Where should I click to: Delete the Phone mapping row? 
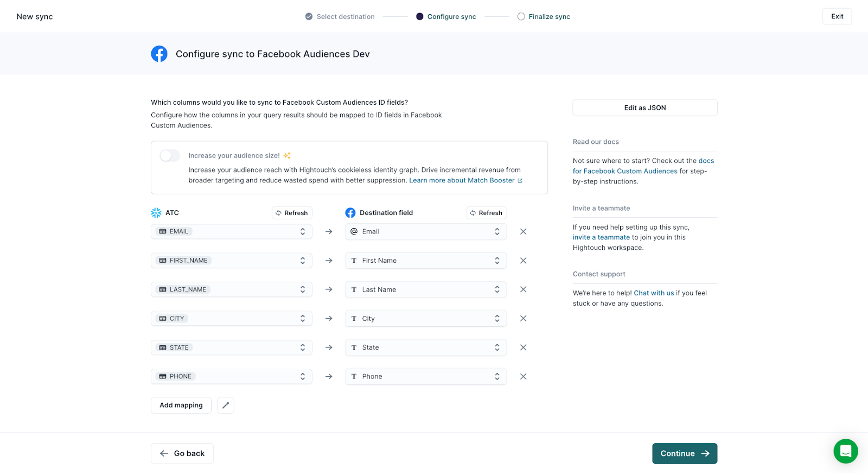pyautogui.click(x=523, y=376)
